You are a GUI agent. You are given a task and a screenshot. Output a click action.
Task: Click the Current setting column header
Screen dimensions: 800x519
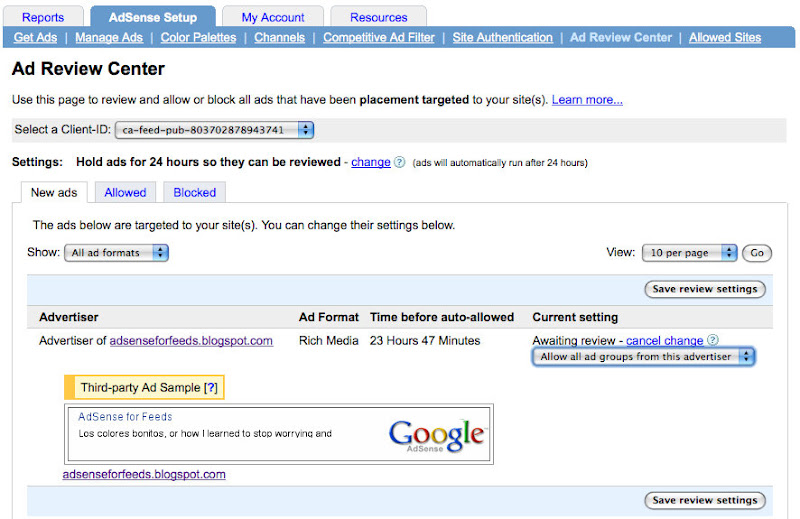[x=575, y=317]
